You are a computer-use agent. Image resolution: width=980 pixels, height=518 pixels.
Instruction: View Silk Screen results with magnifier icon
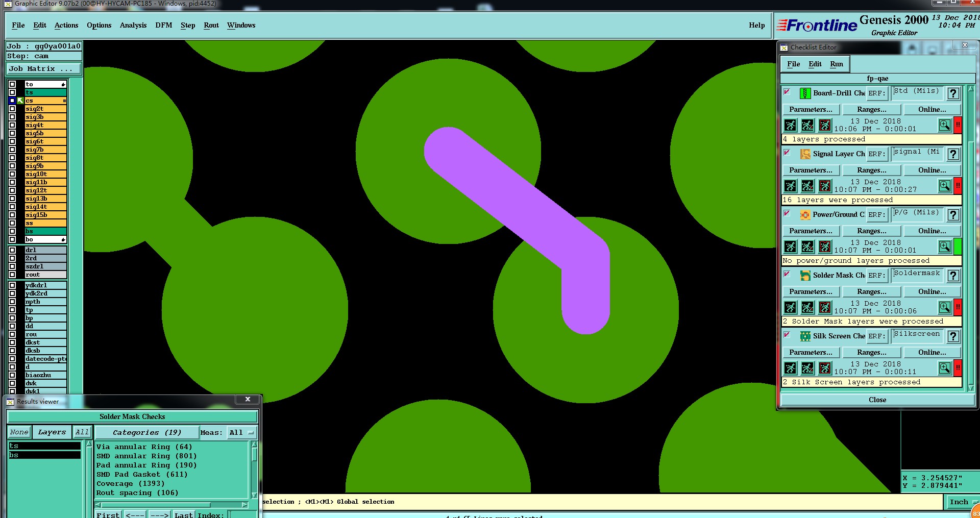944,368
